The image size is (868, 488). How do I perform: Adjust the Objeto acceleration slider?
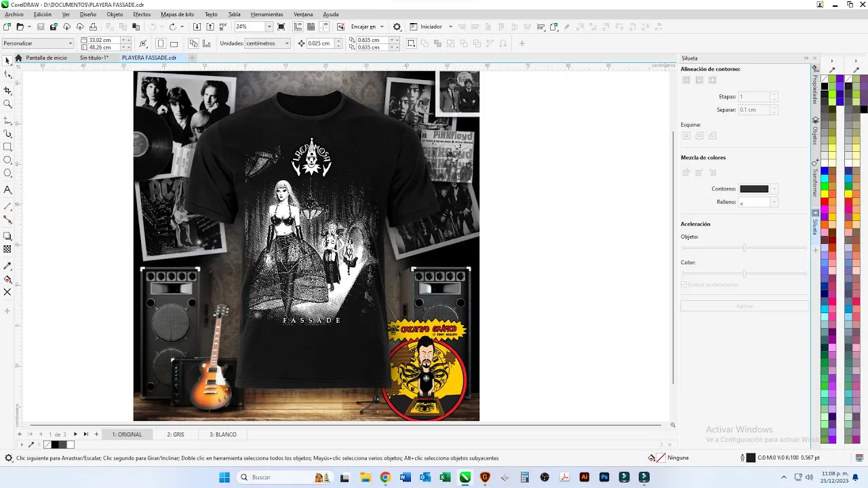click(745, 248)
